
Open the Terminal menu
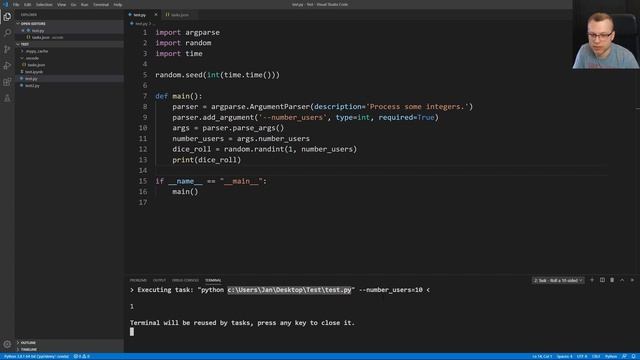101,4
